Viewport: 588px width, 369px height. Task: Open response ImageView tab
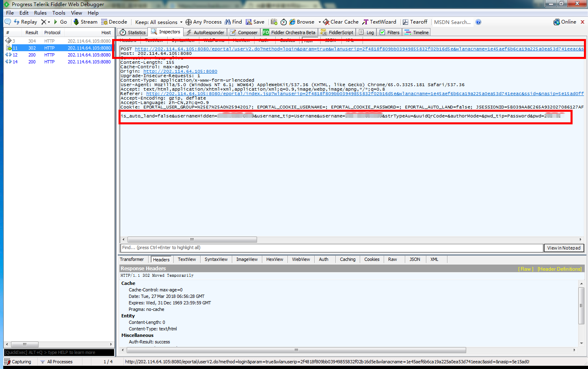[247, 259]
